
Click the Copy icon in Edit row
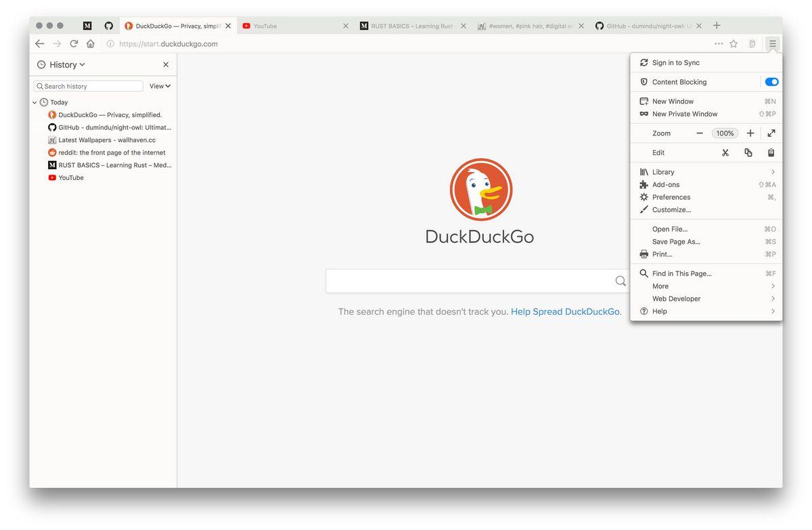[748, 152]
